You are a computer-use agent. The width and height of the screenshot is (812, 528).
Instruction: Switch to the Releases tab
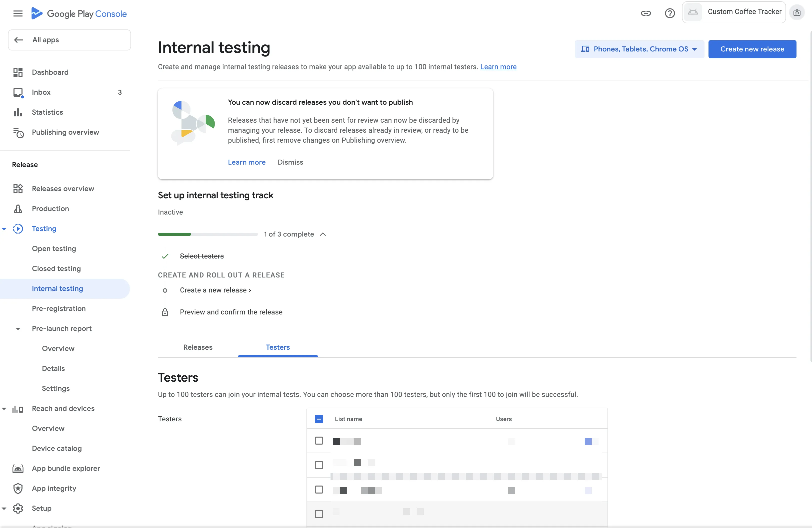(x=198, y=347)
